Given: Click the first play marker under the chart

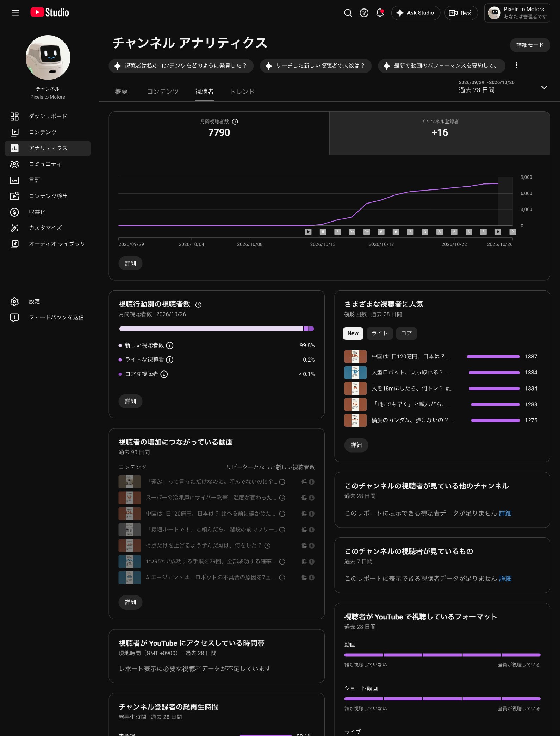Looking at the screenshot, I should tap(308, 232).
